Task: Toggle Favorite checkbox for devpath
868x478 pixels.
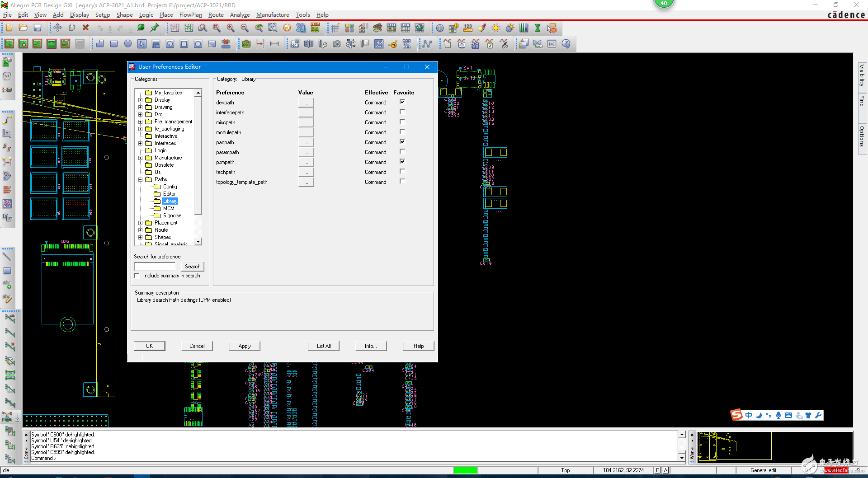Action: (x=402, y=102)
